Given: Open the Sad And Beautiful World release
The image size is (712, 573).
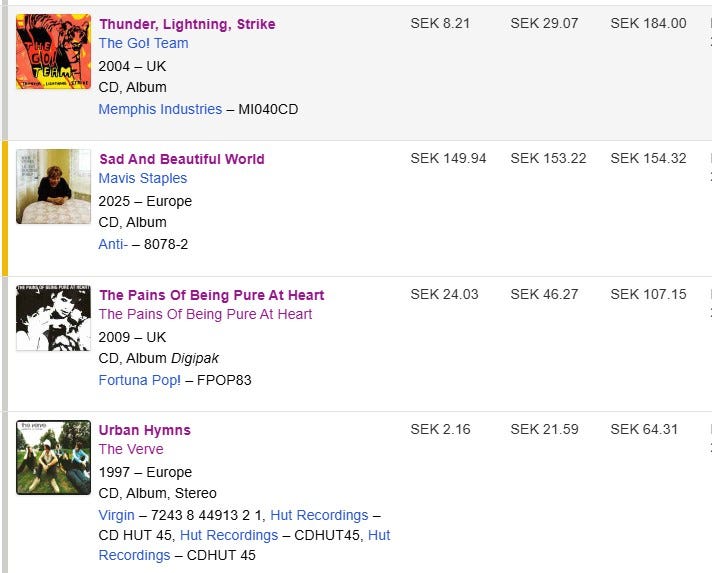Looking at the screenshot, I should [x=181, y=159].
